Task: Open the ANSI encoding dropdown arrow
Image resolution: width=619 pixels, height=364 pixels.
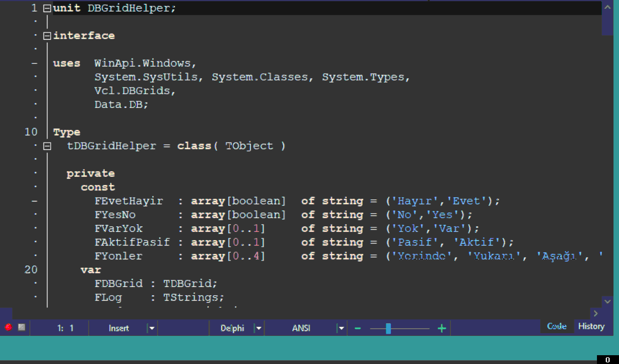Action: point(341,328)
